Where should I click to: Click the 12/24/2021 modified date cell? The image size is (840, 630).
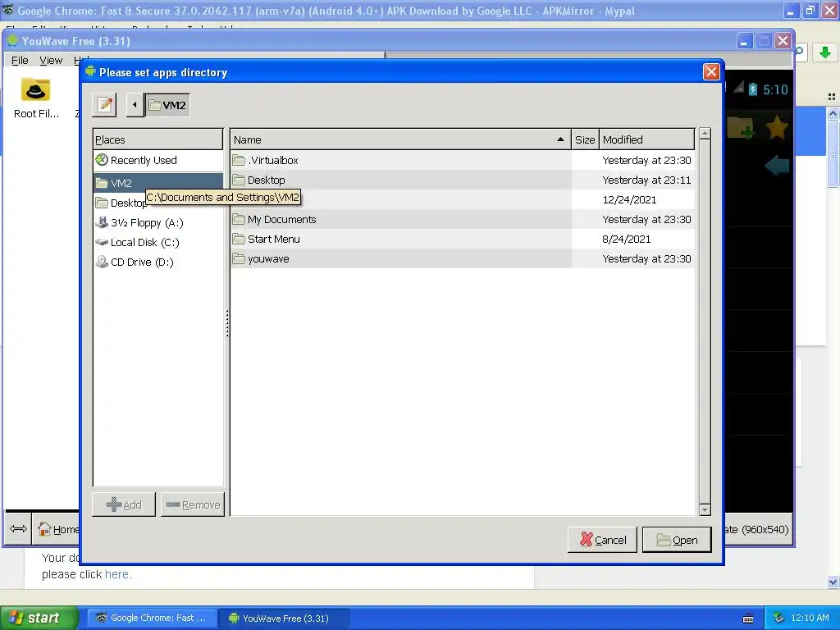(629, 200)
